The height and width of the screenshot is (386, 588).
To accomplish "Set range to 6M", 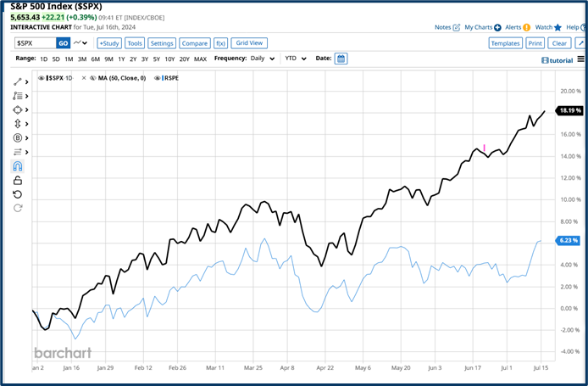I will (95, 59).
